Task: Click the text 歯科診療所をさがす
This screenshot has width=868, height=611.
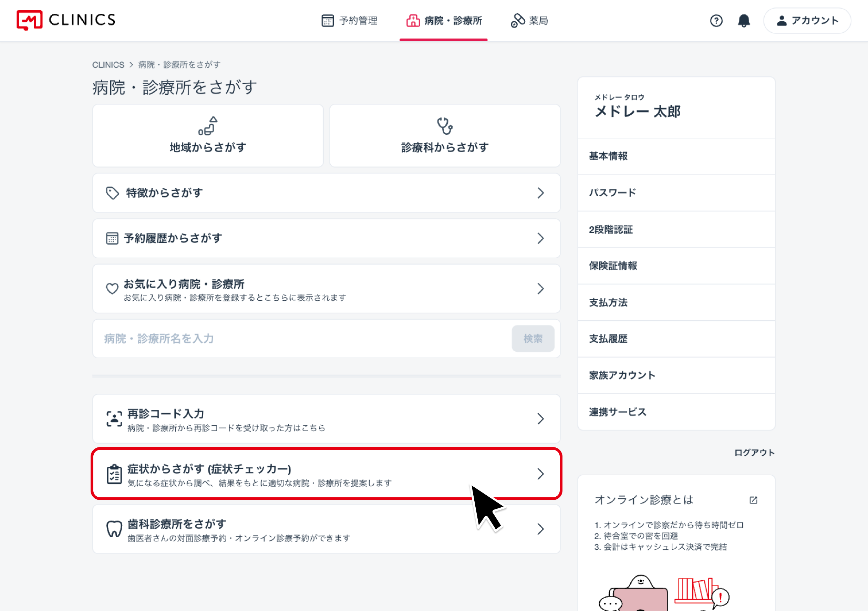Action: 177,524
